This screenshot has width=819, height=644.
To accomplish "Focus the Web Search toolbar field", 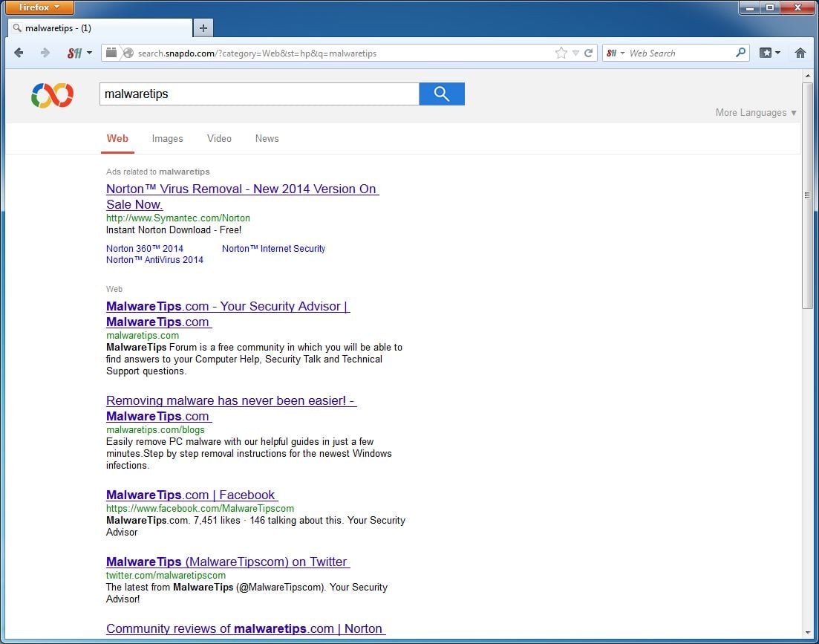I will pos(679,53).
